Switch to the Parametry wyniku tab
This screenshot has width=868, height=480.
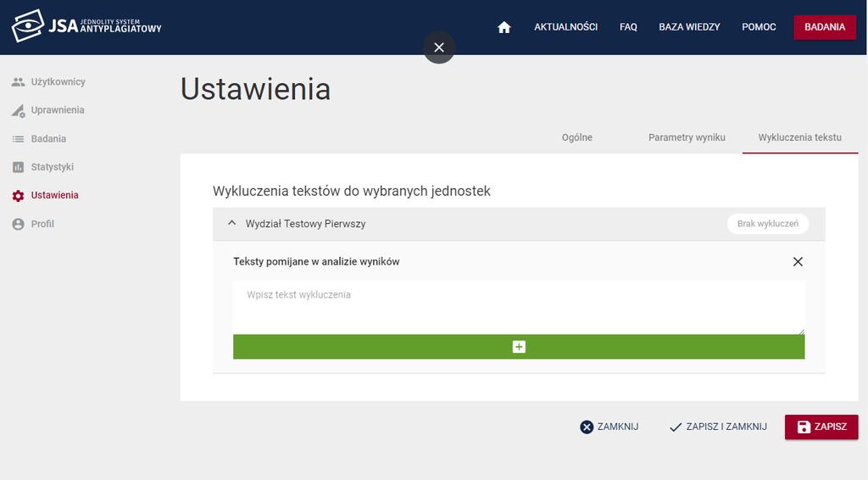[687, 137]
